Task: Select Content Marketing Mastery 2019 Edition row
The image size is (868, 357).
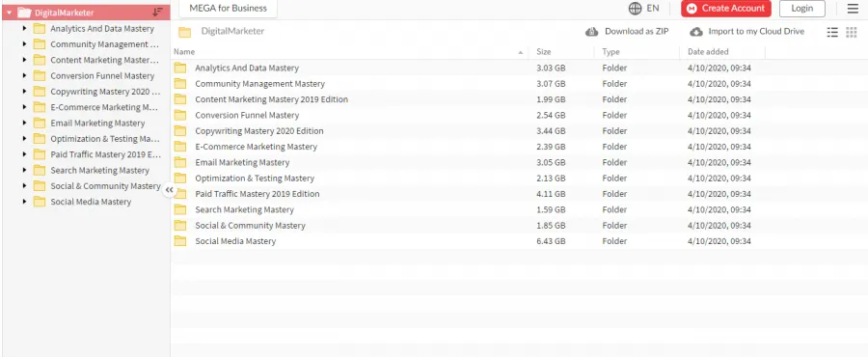Action: 519,99
